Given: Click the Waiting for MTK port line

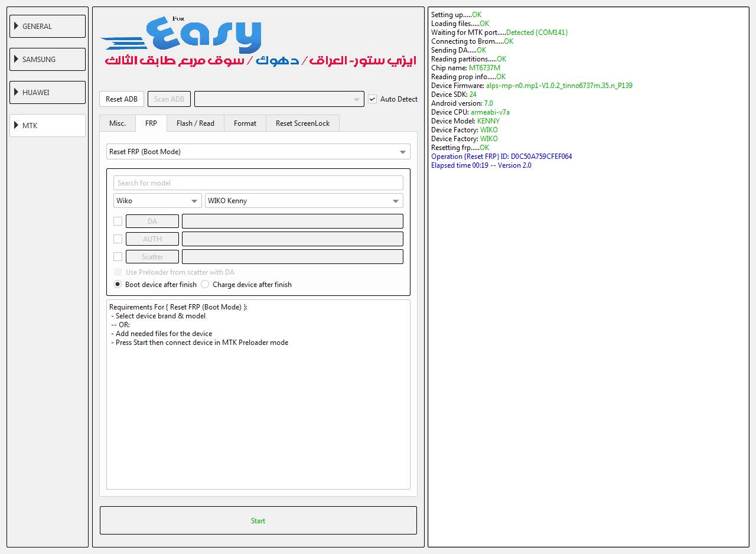Looking at the screenshot, I should pyautogui.click(x=500, y=32).
